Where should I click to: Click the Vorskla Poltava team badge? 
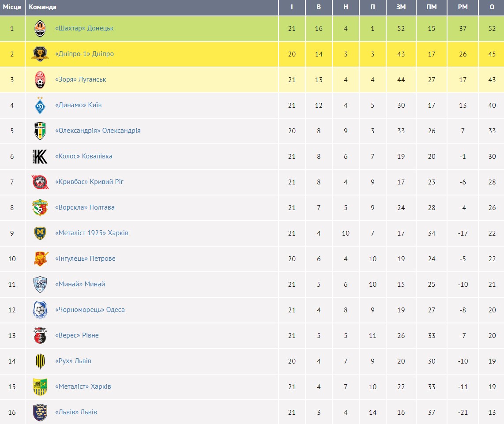click(x=40, y=208)
